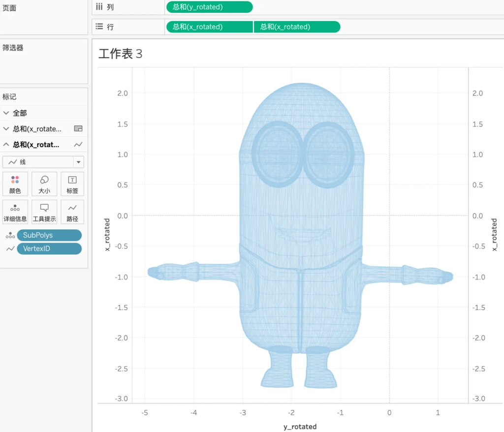Open the 工具提示 (Tooltip) mark card

44,212
